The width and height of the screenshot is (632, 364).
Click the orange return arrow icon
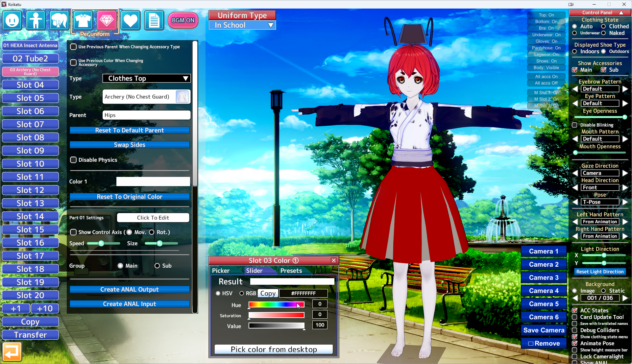[x=12, y=352]
